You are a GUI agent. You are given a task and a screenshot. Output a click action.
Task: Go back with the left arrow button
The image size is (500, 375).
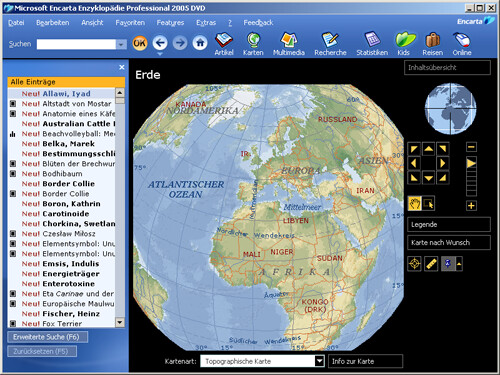pos(160,43)
